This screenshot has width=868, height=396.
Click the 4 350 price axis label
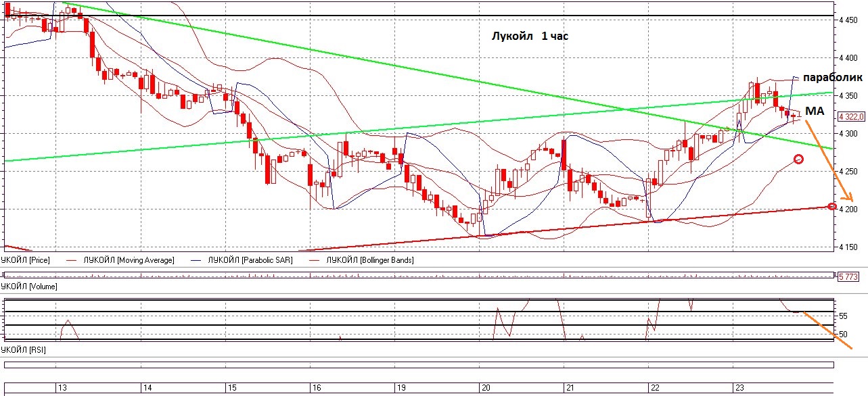click(x=849, y=96)
